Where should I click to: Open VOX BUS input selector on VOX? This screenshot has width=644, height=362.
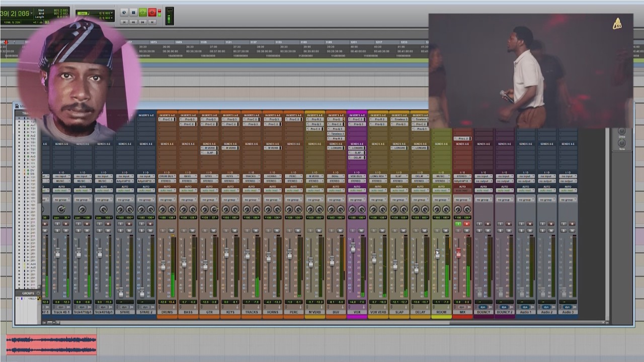(357, 176)
